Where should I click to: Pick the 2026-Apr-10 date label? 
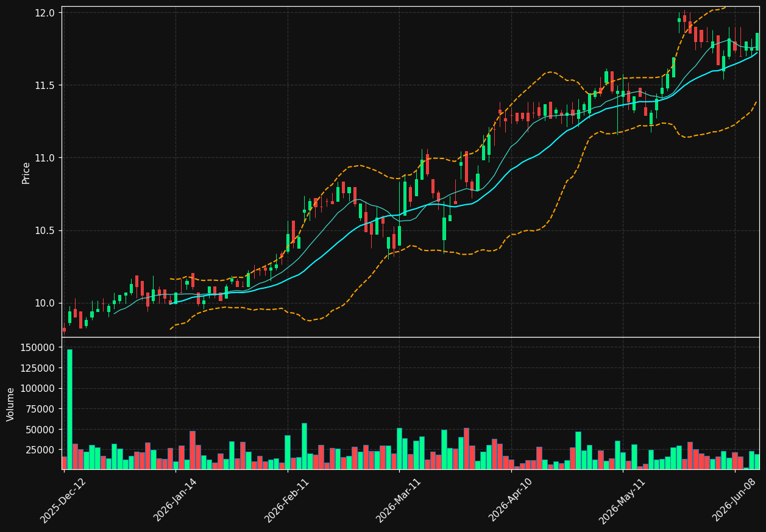pos(511,500)
